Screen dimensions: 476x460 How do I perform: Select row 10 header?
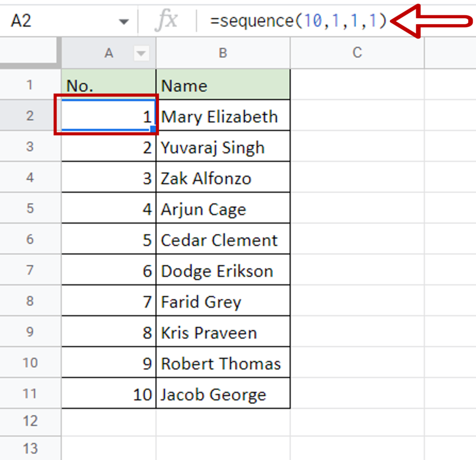click(30, 362)
